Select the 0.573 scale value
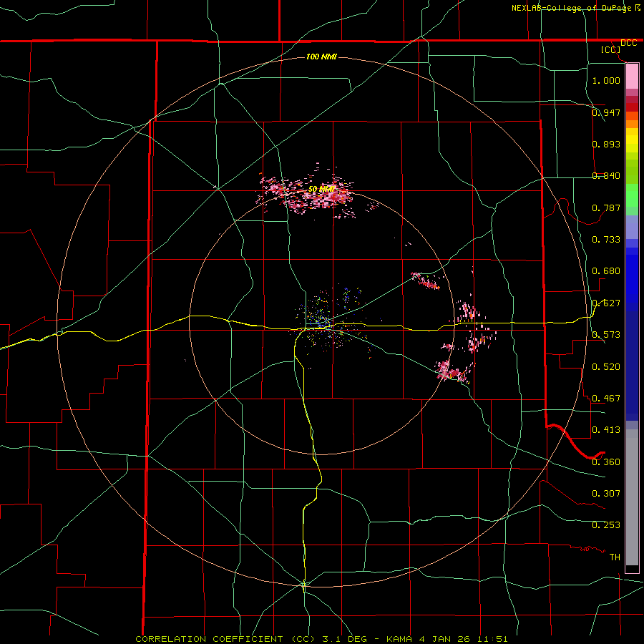 tap(606, 334)
